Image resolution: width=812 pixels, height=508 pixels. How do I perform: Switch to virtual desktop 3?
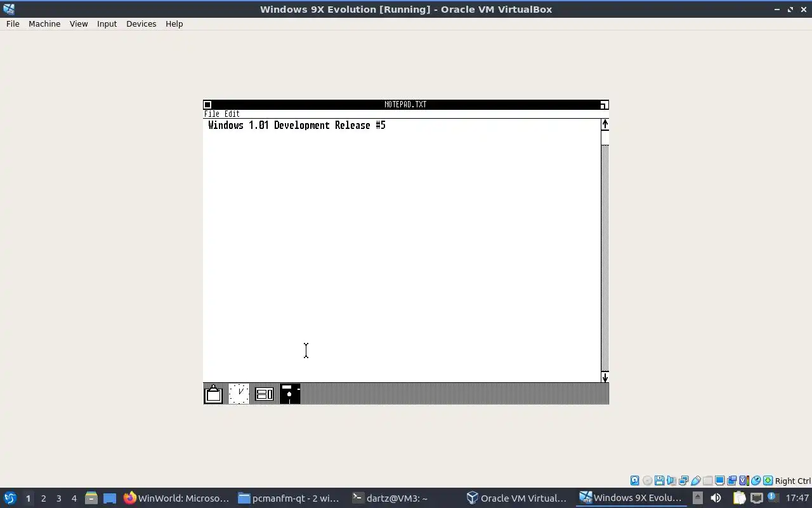(x=58, y=498)
